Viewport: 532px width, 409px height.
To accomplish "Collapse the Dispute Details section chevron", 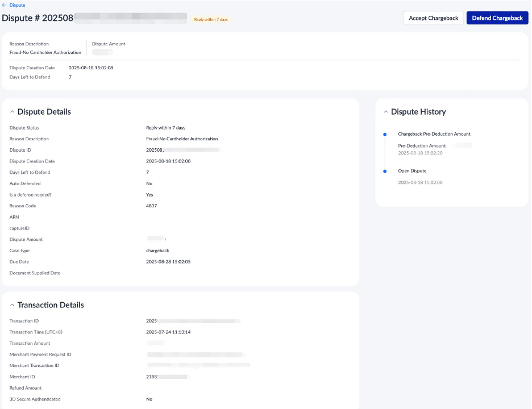I will [12, 112].
